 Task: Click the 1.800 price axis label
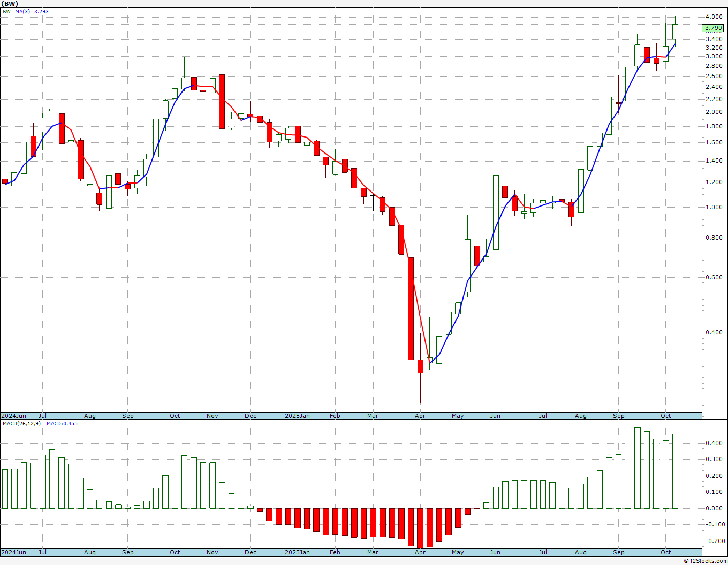tap(714, 126)
